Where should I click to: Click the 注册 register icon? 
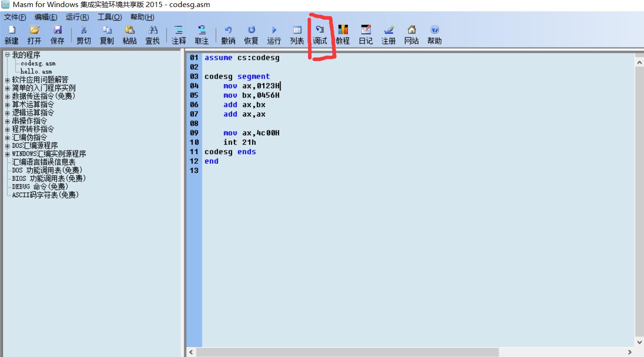(x=388, y=30)
